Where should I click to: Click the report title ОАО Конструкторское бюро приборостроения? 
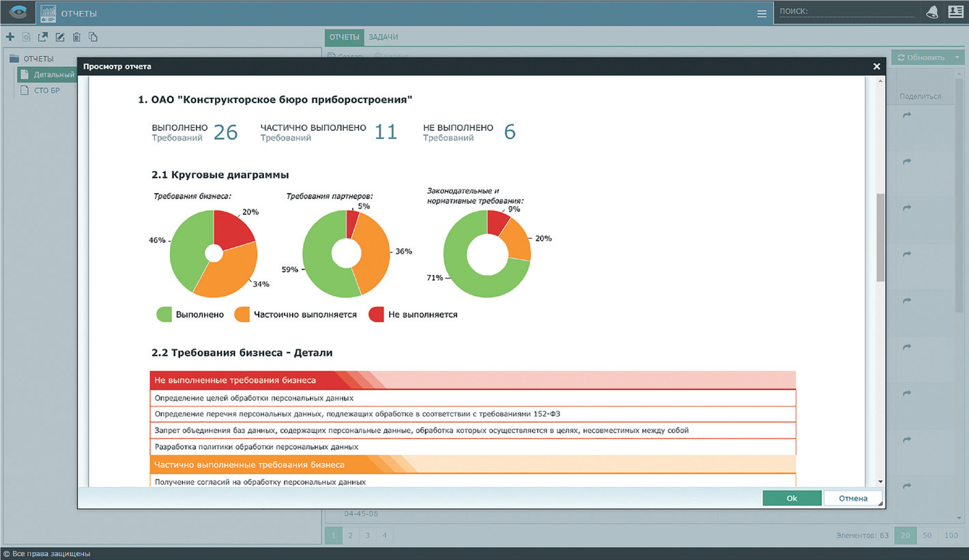click(275, 100)
